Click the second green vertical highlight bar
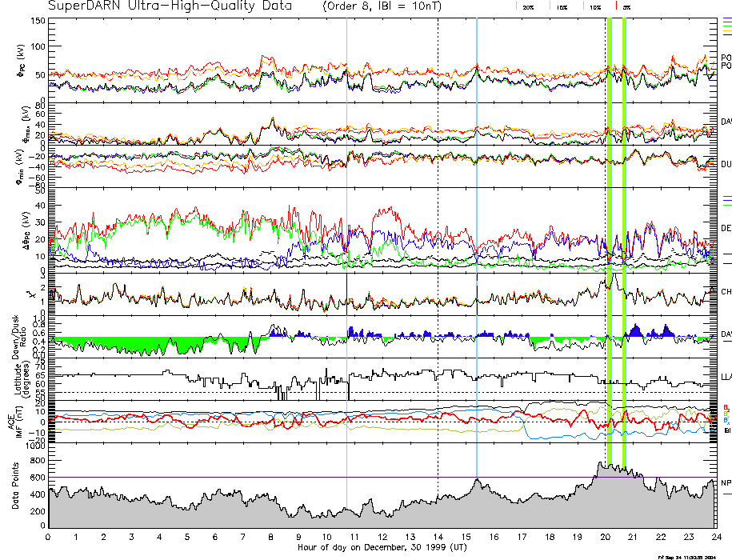This screenshot has height=560, width=732. [x=624, y=240]
